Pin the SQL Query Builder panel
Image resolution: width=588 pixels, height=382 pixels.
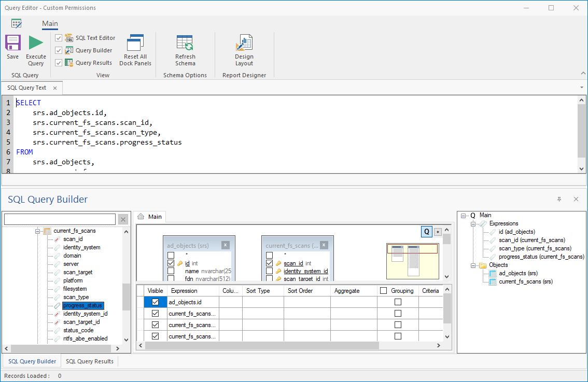coord(559,200)
